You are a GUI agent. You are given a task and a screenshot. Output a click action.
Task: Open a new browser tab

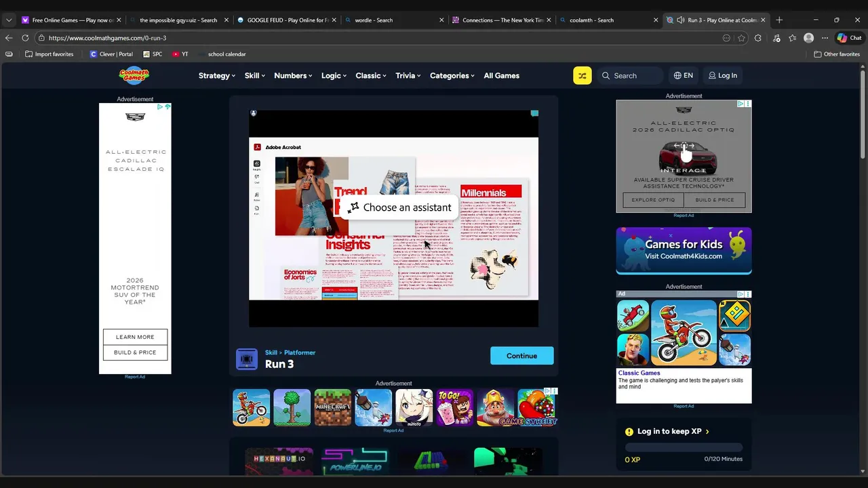[x=779, y=20]
